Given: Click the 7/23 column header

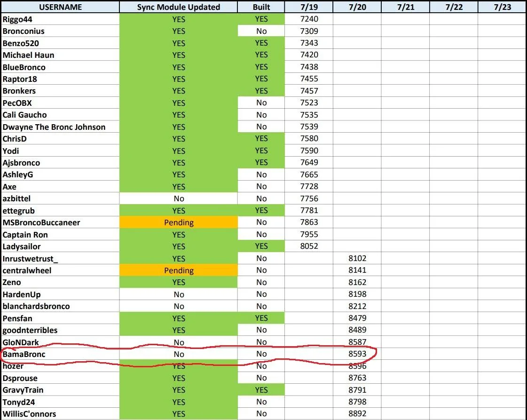Looking at the screenshot, I should point(503,7).
